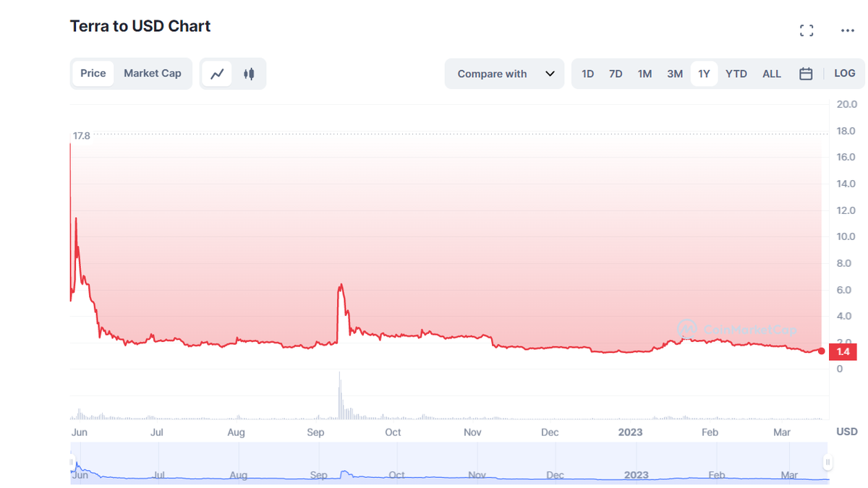Expand the Compare with dropdown
868x488 pixels.
(x=504, y=74)
